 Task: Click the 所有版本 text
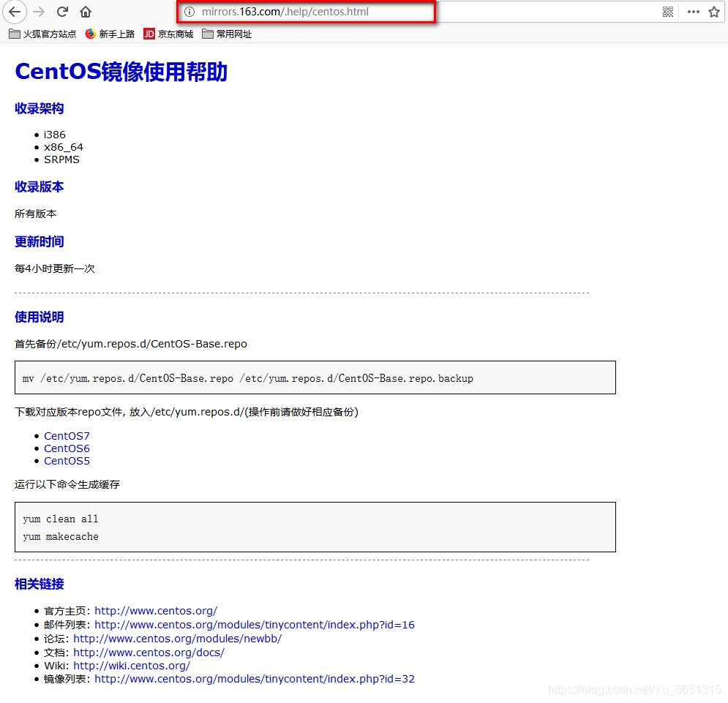click(36, 214)
